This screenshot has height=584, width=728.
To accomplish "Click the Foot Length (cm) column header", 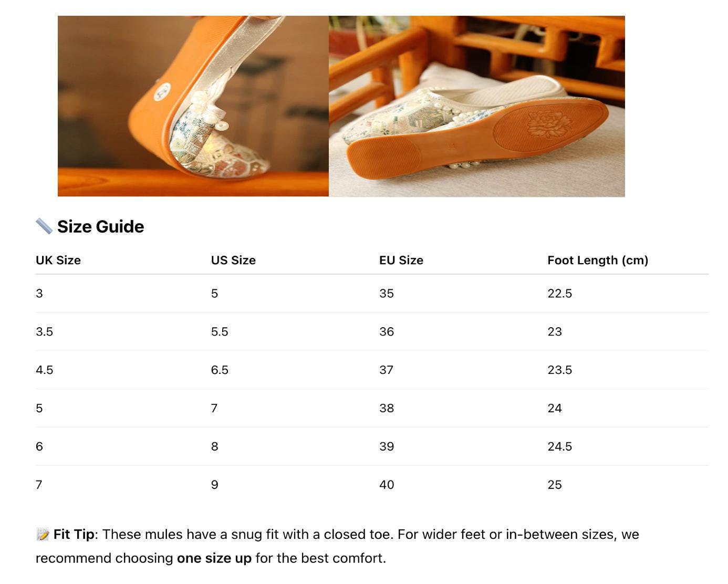I will pyautogui.click(x=598, y=260).
